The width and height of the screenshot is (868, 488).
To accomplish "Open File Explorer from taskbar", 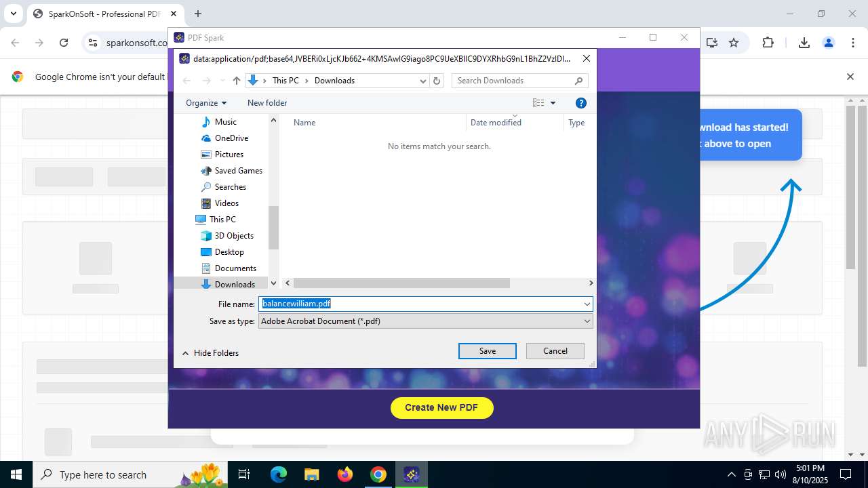I will click(311, 474).
